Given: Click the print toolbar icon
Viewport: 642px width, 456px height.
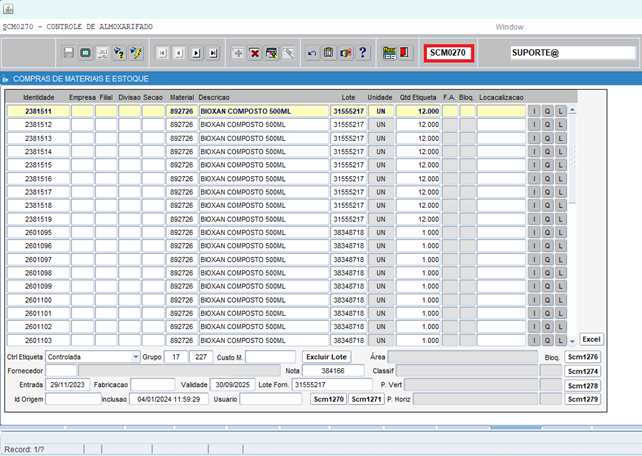Looking at the screenshot, I should [102, 53].
